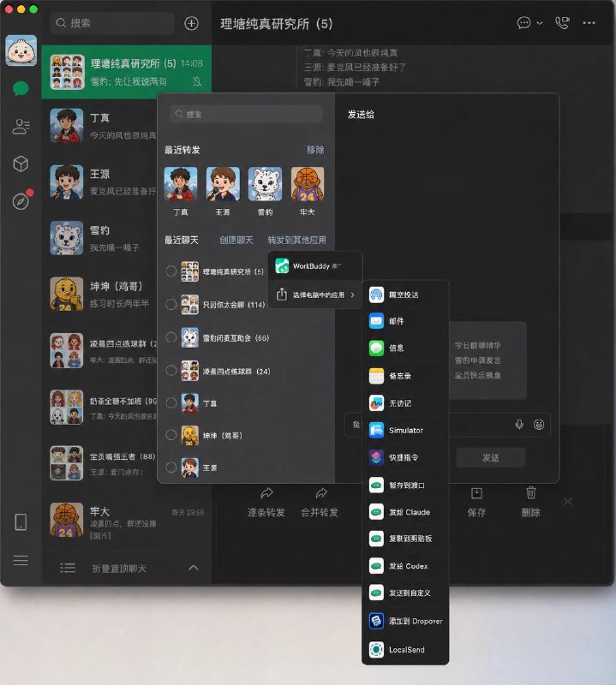
Task: Open the 雪豹 chat in the chat list
Action: point(99,238)
